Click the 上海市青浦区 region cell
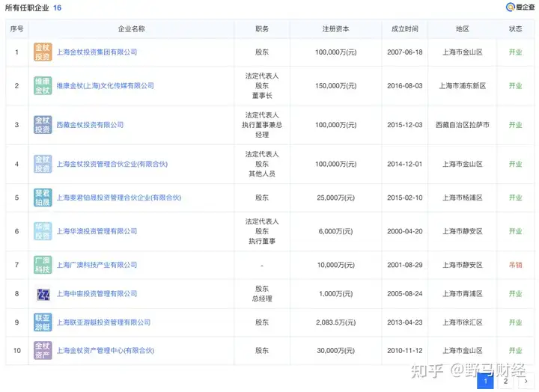The image size is (539, 392). point(463,294)
